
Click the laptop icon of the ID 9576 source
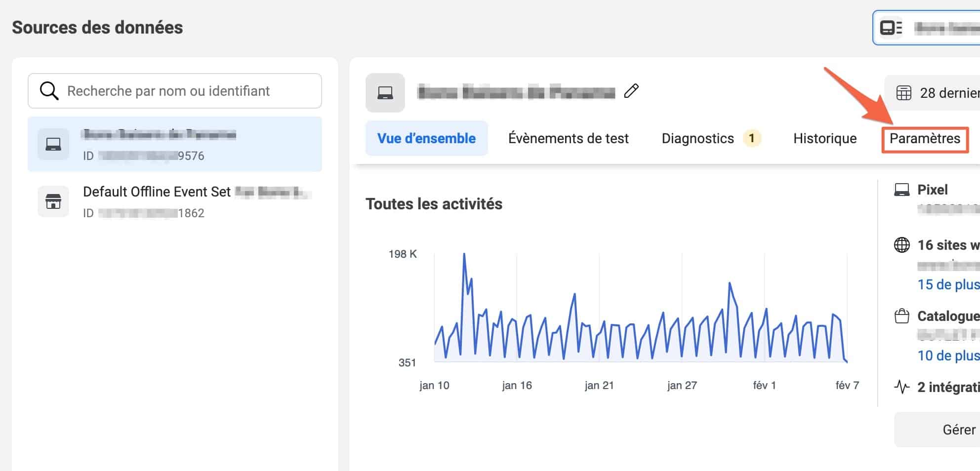pyautogui.click(x=53, y=144)
